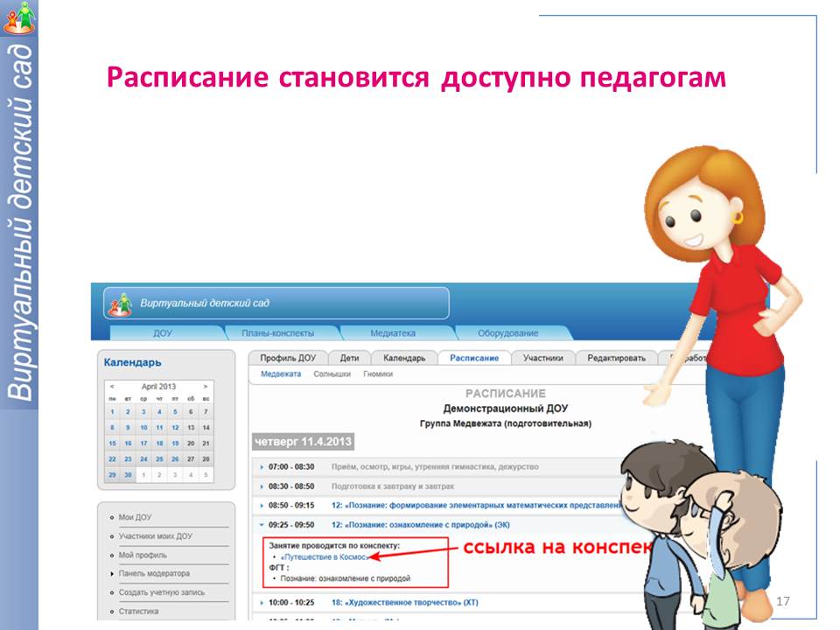Expand the 08:30 - 08:50 schedule row

262,486
